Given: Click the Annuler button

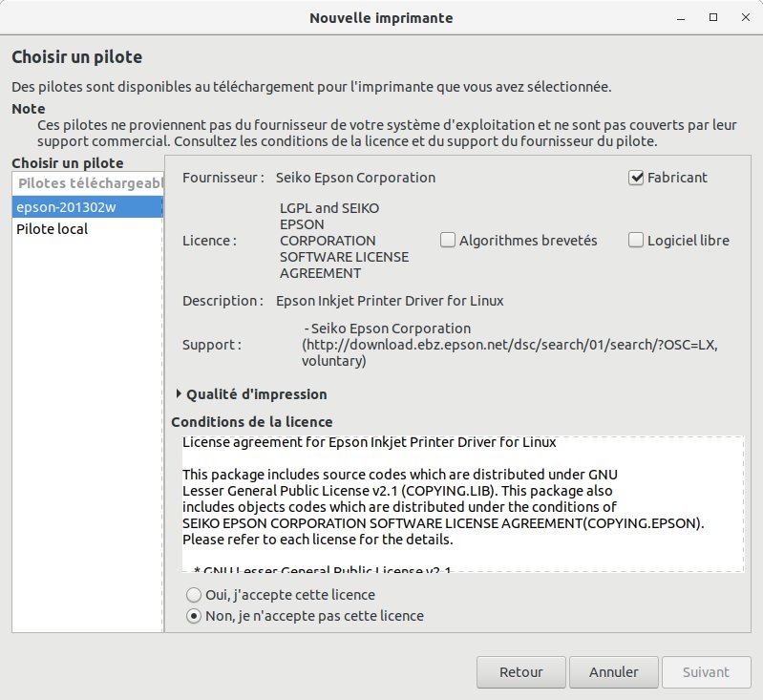Looking at the screenshot, I should tap(614, 672).
